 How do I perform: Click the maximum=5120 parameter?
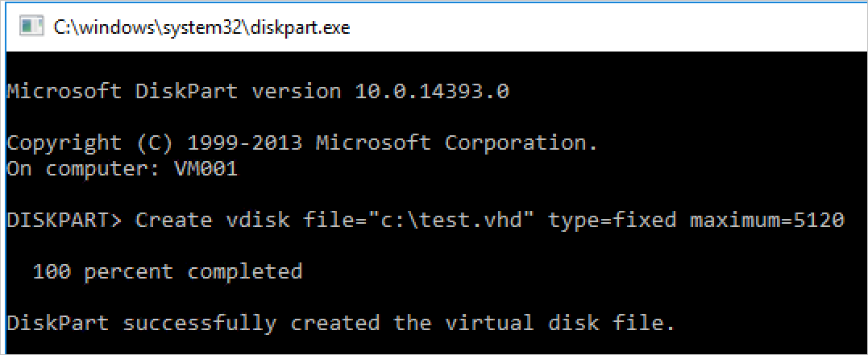click(767, 221)
